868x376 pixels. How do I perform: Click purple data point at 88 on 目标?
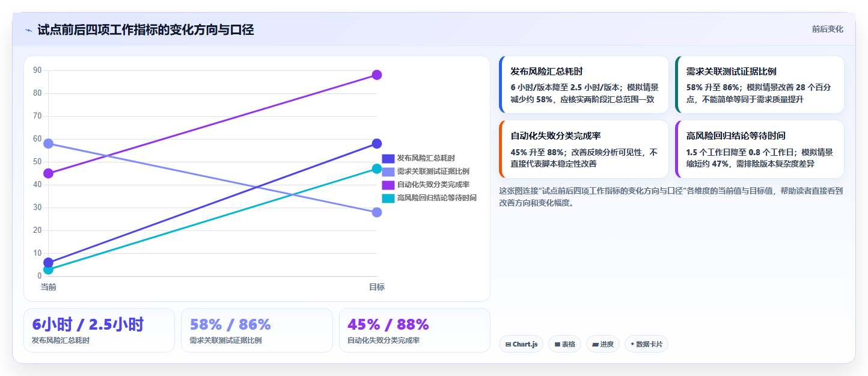tap(377, 75)
